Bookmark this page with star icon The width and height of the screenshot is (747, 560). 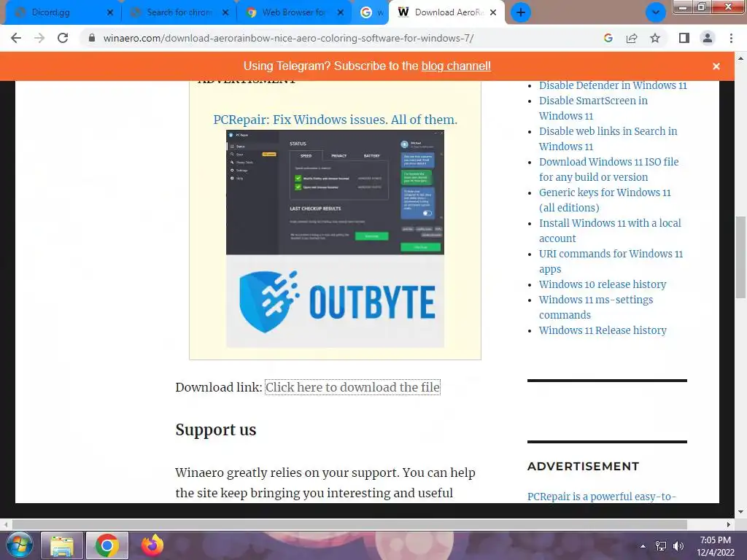[x=655, y=38]
